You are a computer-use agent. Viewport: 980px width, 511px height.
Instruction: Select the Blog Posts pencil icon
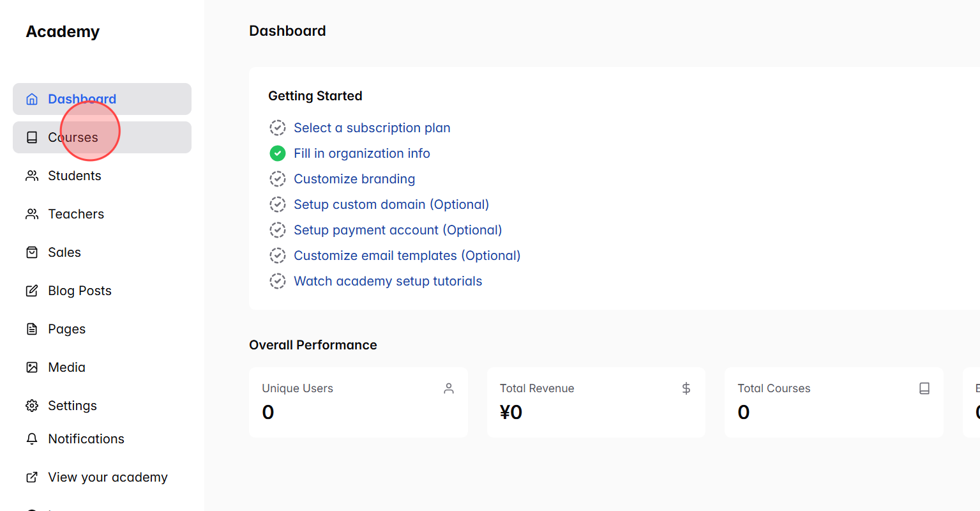pos(32,290)
